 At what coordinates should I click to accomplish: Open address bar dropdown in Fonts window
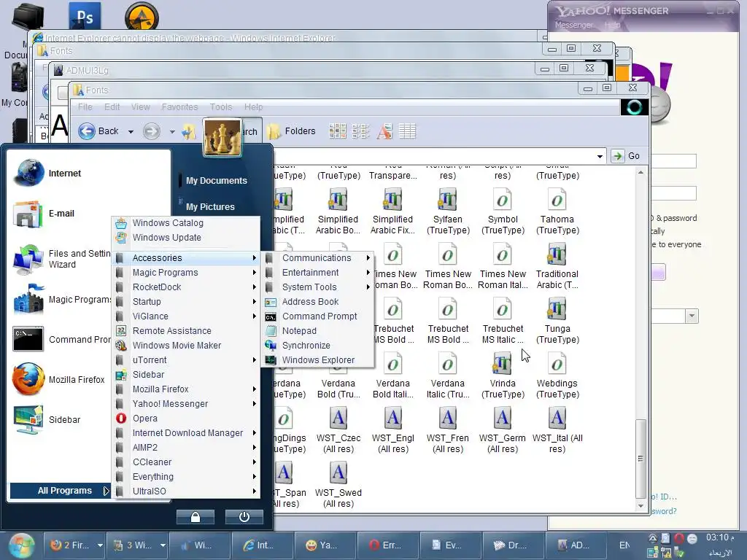[600, 156]
